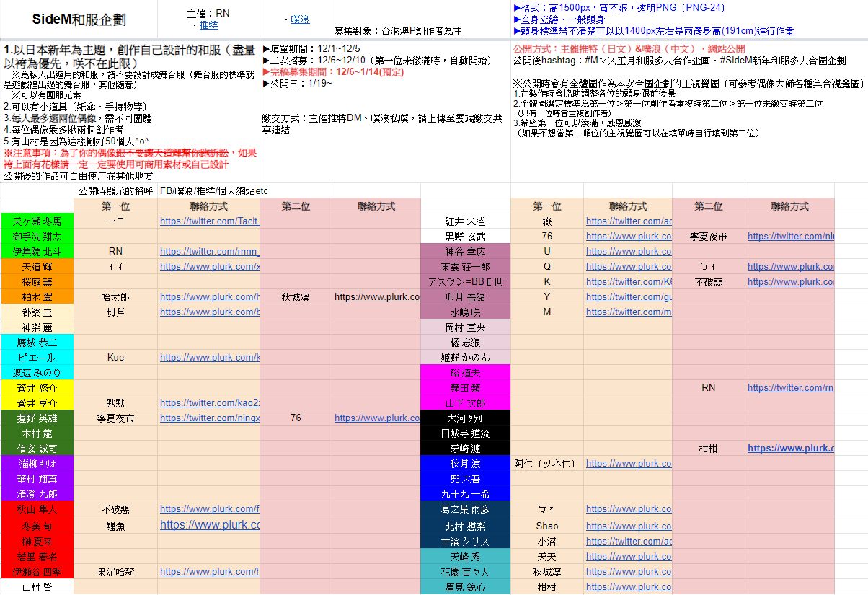The width and height of the screenshot is (868, 595).
Task: Select the 信玄 誠司 name cell
Action: pos(37,448)
